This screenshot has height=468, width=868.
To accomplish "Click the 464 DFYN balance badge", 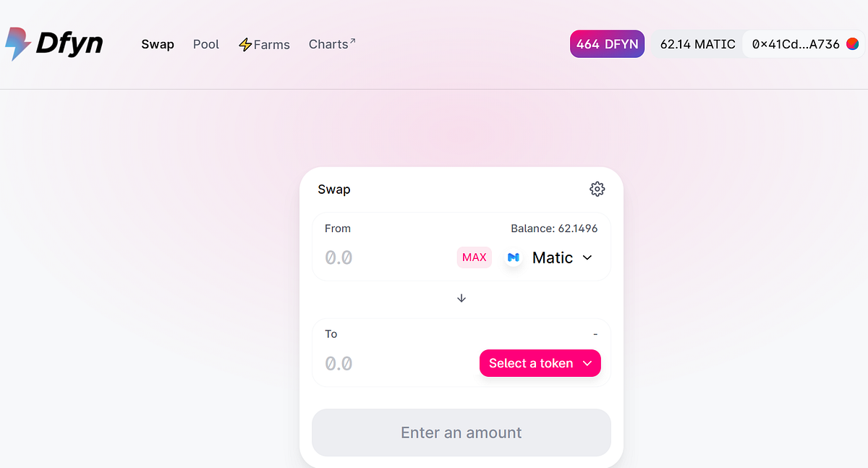I will [x=607, y=44].
